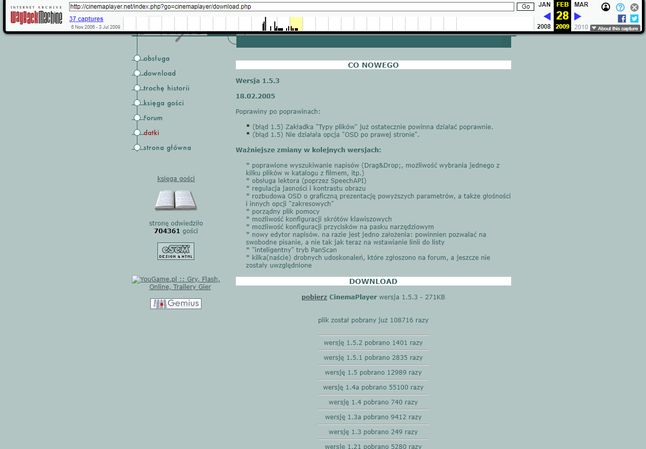Expand About this capture dropdown

[x=615, y=28]
